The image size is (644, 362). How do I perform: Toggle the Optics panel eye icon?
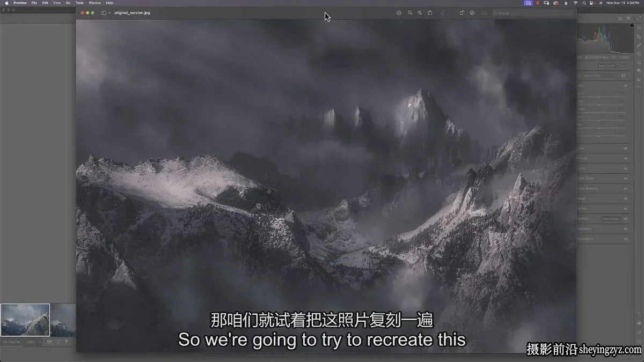point(626,209)
